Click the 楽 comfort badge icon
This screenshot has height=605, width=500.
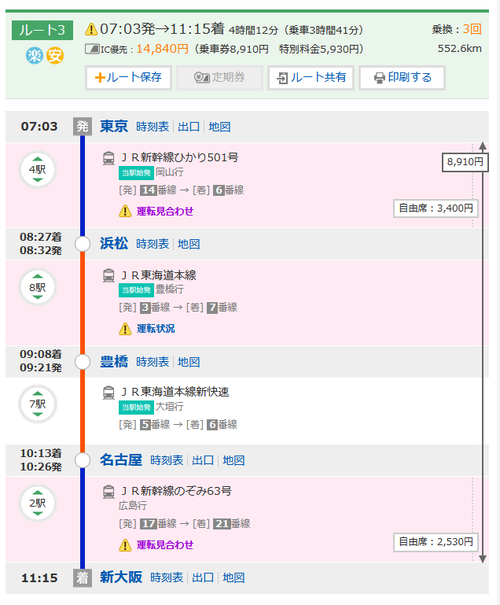pos(34,56)
